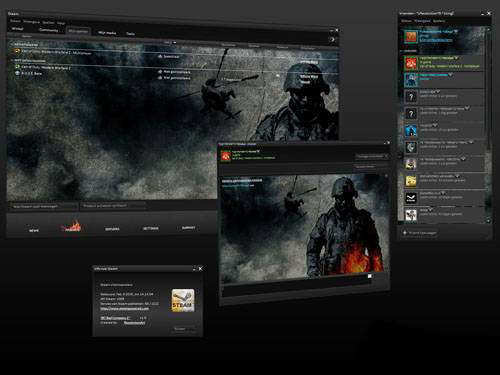Click the Modern Warfare 2 Multiplayer game icon
500x375 pixels.
pyautogui.click(x=17, y=52)
